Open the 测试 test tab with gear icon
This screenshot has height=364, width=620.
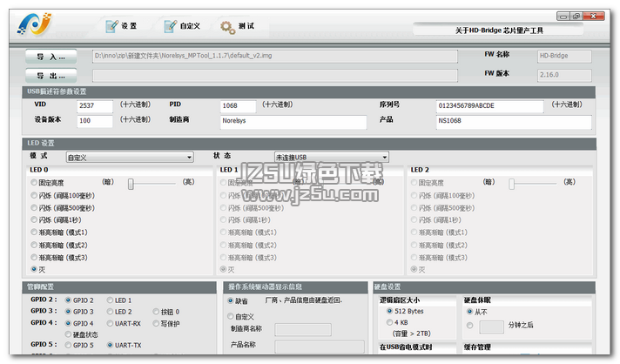click(x=237, y=26)
